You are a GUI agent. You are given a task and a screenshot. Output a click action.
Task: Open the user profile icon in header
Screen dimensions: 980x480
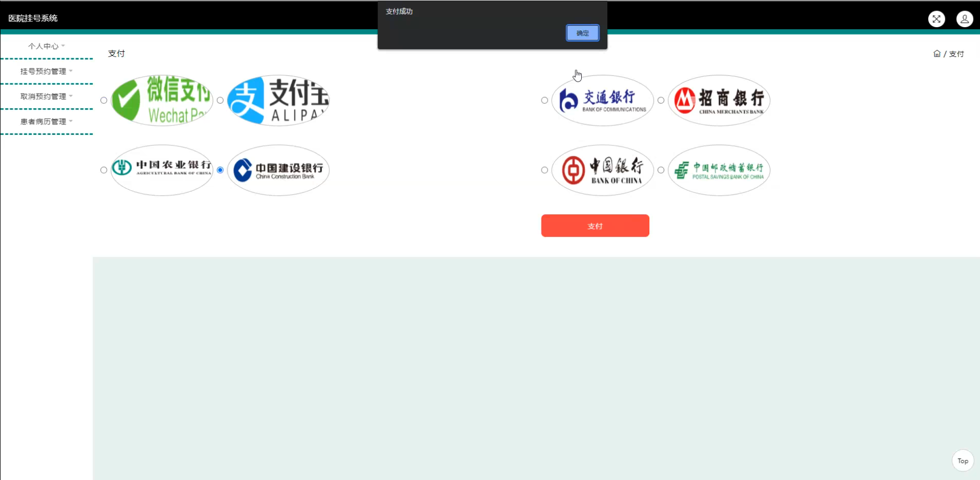(x=964, y=19)
